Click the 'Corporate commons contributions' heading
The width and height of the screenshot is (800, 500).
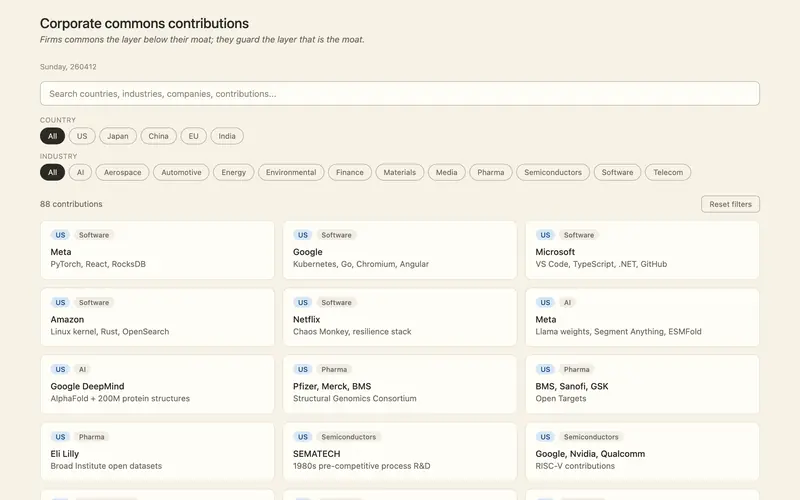[144, 23]
